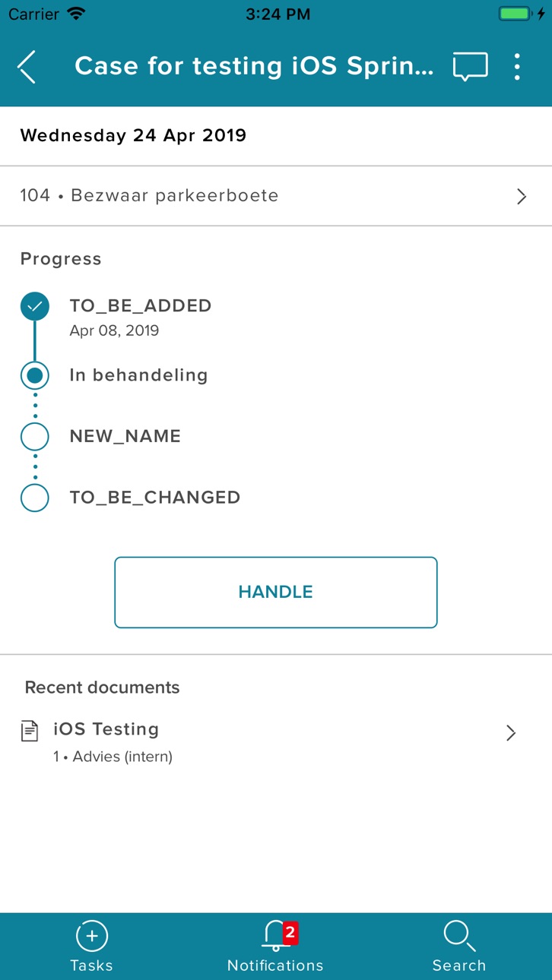
Task: Select the TO_BE_CHANGED progress circle
Action: [35, 498]
